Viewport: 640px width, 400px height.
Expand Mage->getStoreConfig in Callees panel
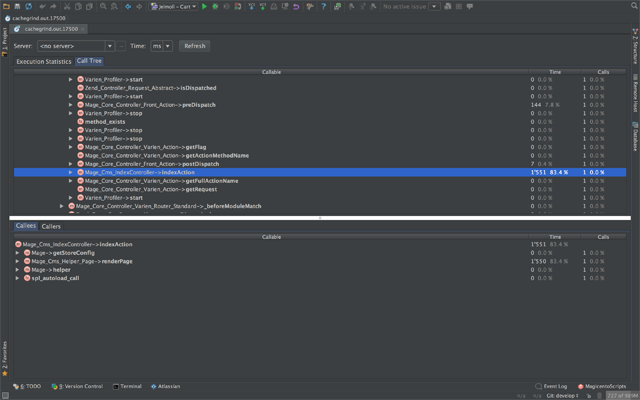click(x=17, y=253)
